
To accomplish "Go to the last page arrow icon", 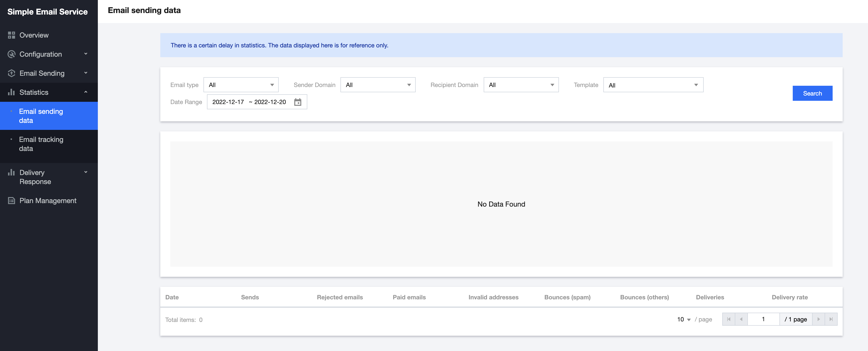I will pyautogui.click(x=831, y=319).
